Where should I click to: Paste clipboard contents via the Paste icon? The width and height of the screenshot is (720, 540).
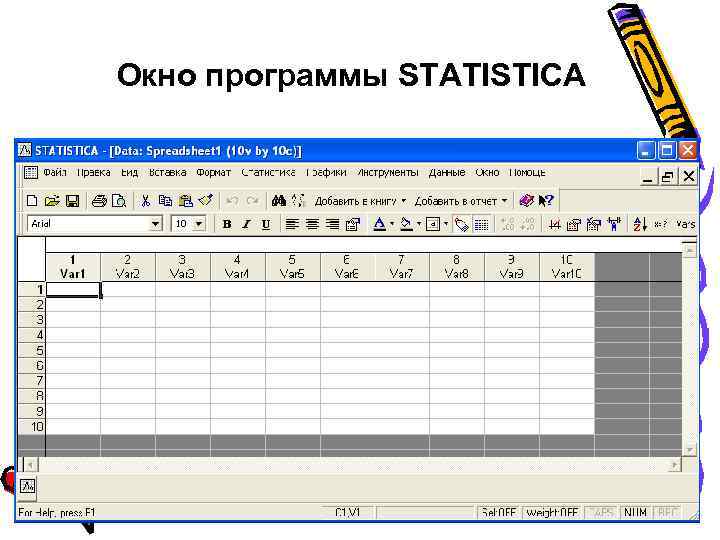[x=186, y=201]
